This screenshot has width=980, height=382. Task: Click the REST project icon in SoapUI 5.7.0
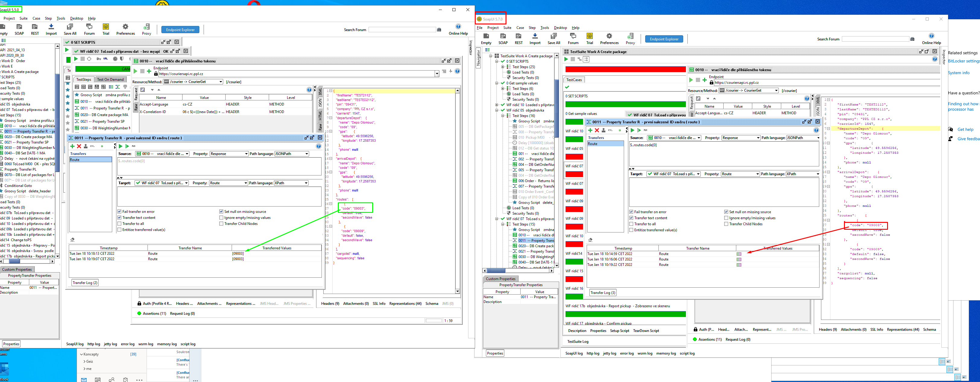click(x=519, y=36)
